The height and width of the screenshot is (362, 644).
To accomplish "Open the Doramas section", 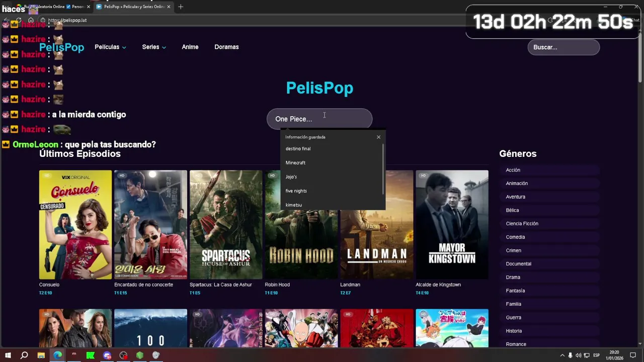I will pos(226,47).
